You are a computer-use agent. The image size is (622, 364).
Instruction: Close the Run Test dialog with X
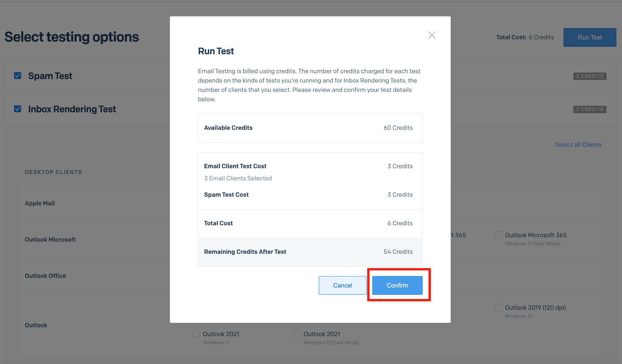tap(432, 35)
